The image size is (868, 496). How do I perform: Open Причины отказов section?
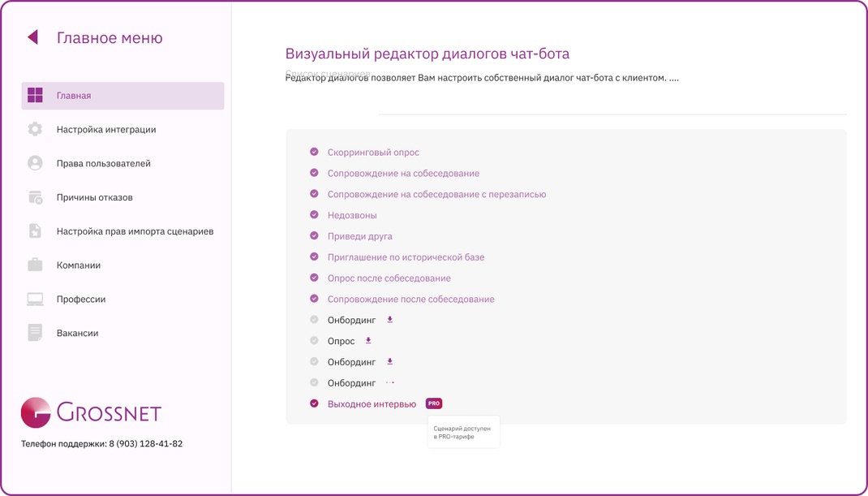[95, 197]
